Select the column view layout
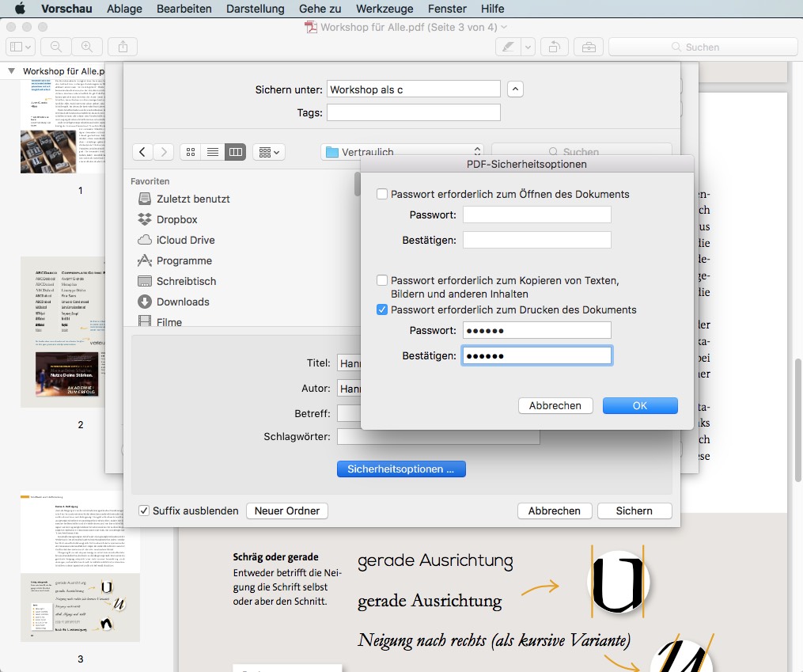803x672 pixels. tap(234, 151)
